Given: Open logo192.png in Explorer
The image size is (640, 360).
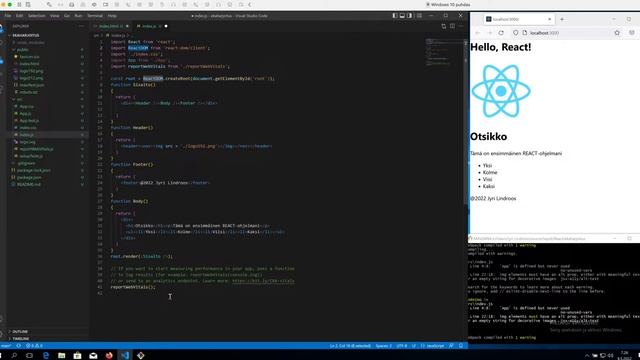Looking at the screenshot, I should click(31, 71).
